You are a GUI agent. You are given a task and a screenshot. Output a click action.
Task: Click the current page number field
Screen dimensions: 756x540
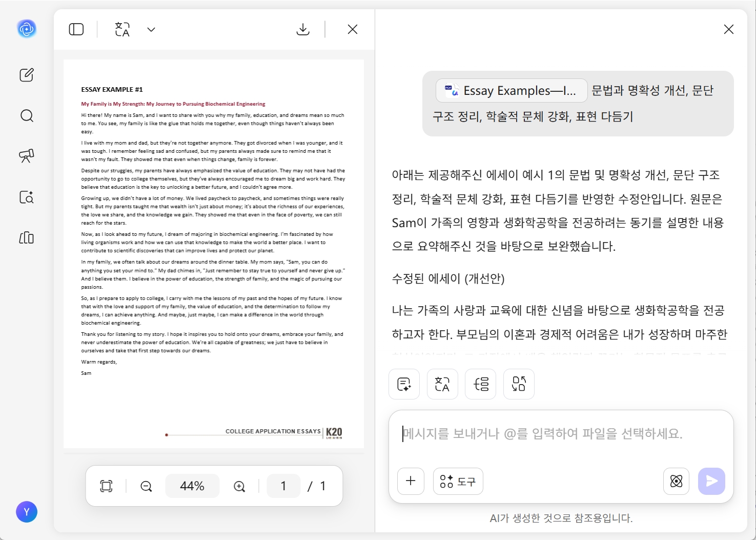coord(283,486)
